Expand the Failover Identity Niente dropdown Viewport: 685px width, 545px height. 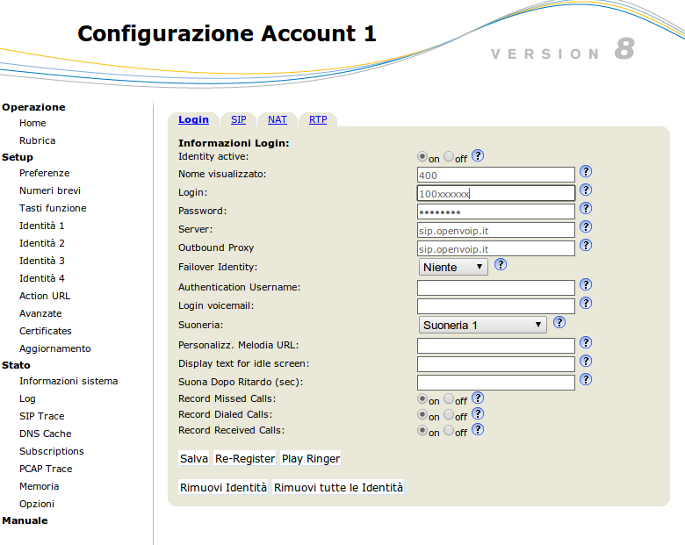[x=453, y=267]
